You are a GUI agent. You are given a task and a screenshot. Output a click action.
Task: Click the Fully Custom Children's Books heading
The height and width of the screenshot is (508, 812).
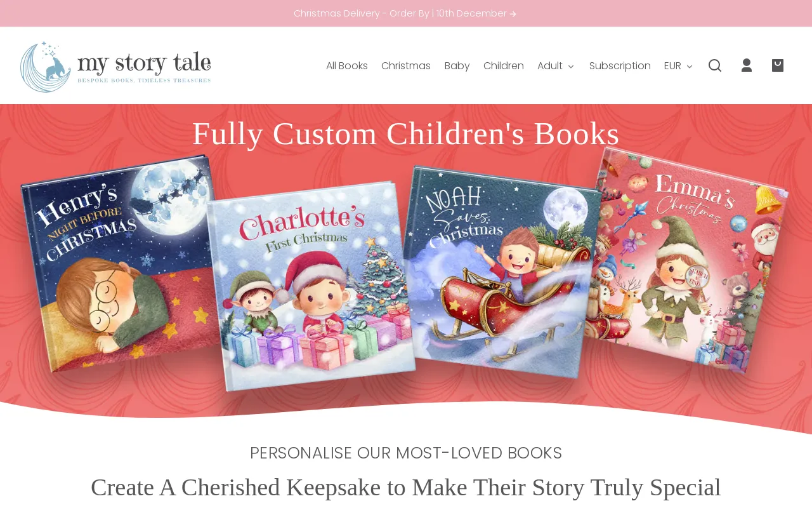pos(406,134)
